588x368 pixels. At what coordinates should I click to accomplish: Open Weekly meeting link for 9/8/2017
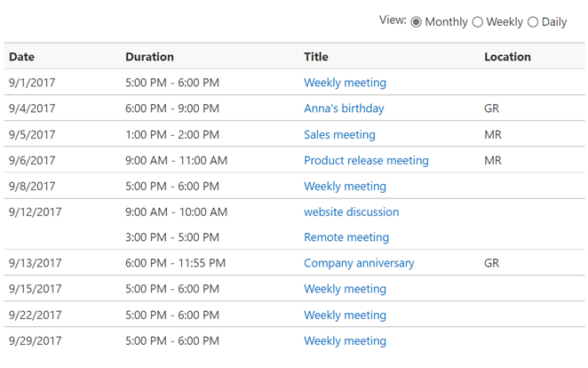(345, 187)
